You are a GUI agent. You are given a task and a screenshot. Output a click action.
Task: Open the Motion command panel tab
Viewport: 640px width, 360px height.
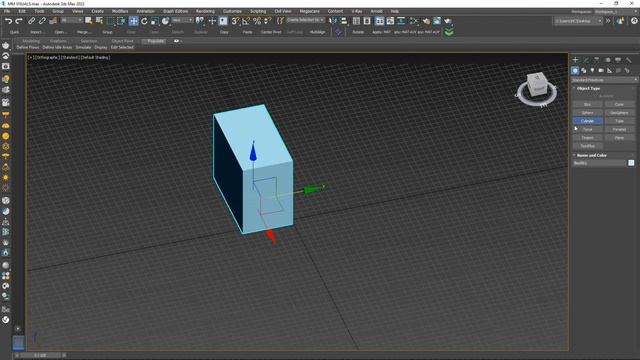point(607,60)
